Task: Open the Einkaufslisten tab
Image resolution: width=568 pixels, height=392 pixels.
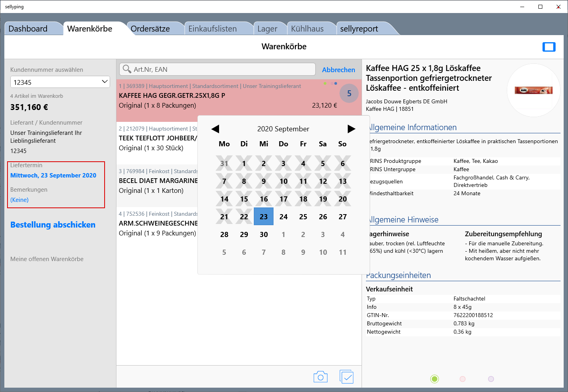Action: 213,29
